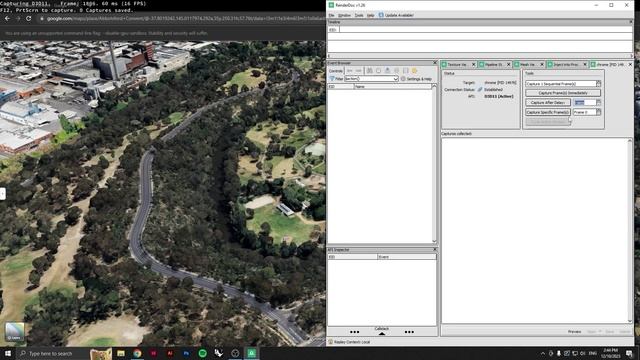This screenshot has height=360, width=640.
Task: Click the find binoculars icon in Event Browser
Action: pyautogui.click(x=370, y=71)
